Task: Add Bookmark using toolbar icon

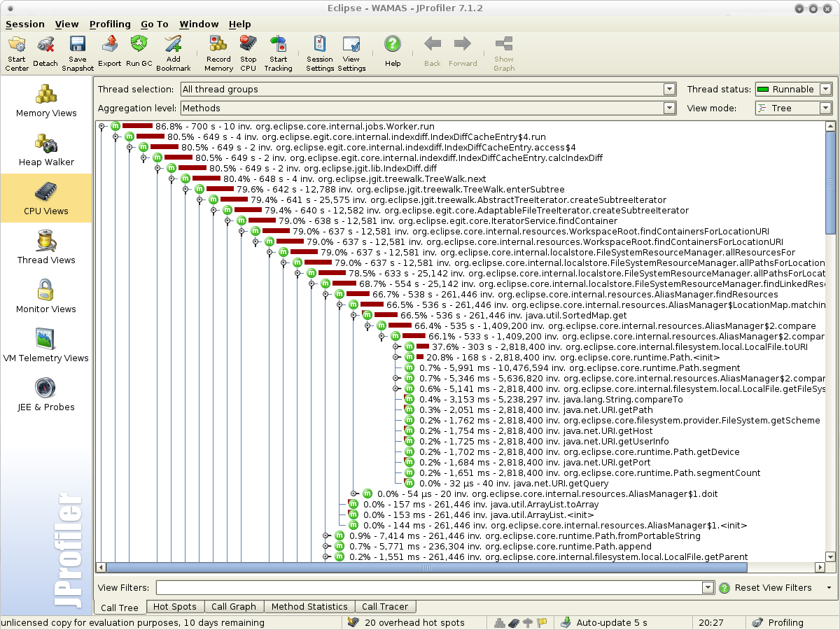Action: [x=173, y=45]
